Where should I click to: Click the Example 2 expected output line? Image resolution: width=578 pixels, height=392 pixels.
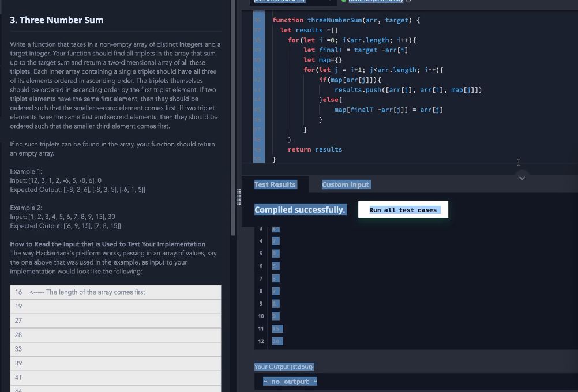pos(66,226)
